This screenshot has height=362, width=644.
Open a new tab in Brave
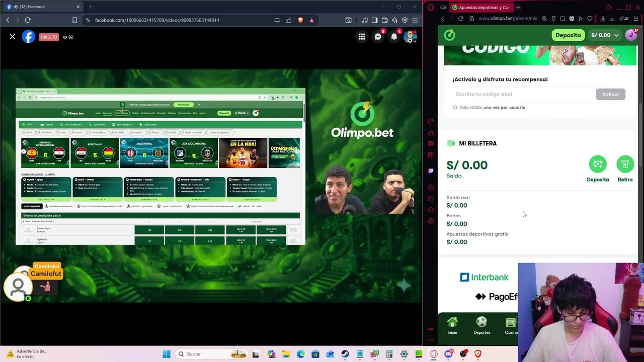click(91, 7)
